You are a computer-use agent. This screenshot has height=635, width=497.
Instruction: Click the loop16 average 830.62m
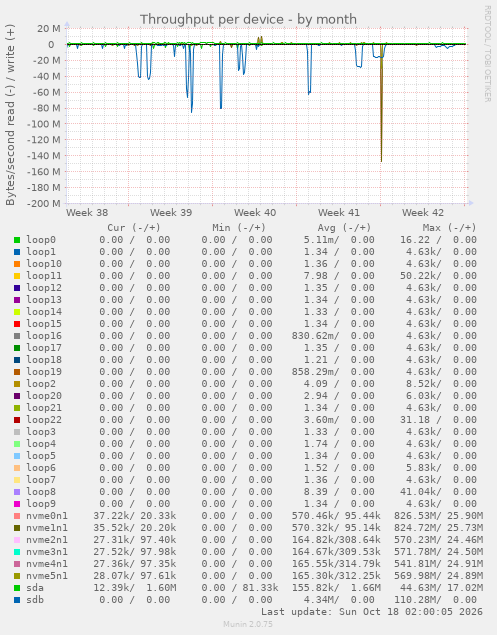point(315,336)
